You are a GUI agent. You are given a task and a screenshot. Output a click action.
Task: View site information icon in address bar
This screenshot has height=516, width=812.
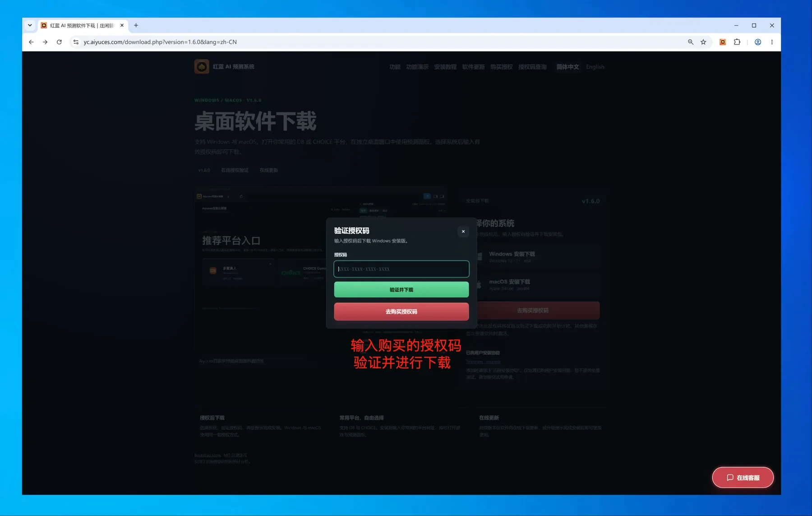coord(76,42)
